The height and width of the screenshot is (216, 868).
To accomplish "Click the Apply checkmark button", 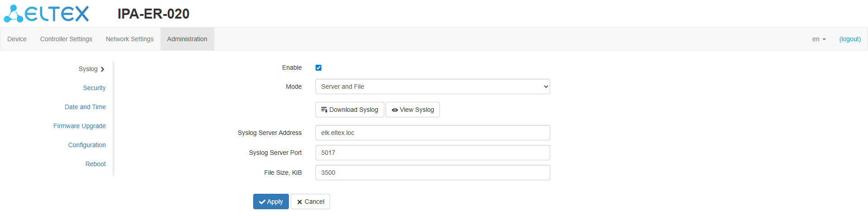I will click(x=271, y=202).
